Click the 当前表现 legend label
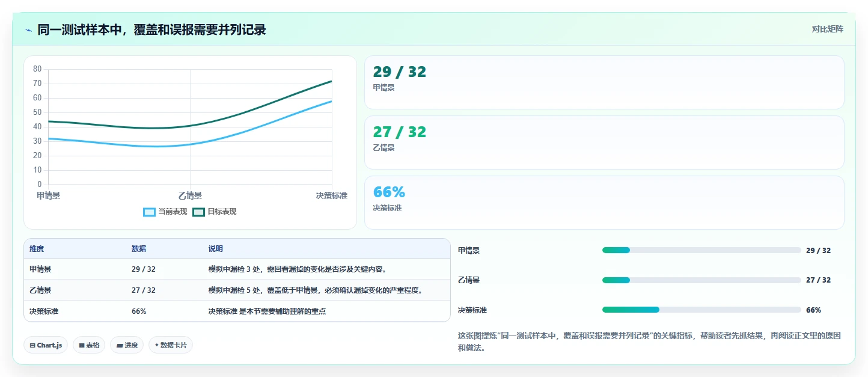Image resolution: width=868 pixels, height=377 pixels. click(x=173, y=212)
